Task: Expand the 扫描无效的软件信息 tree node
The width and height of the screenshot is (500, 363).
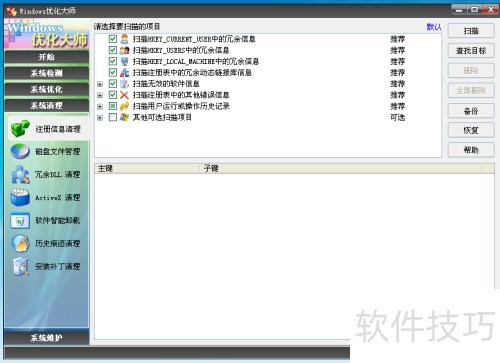Action: (100, 84)
